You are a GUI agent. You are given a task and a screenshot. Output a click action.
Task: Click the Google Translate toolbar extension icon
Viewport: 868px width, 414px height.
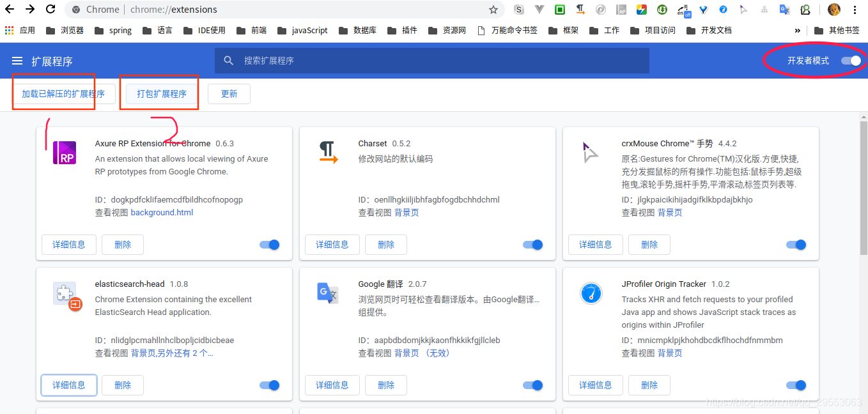785,10
